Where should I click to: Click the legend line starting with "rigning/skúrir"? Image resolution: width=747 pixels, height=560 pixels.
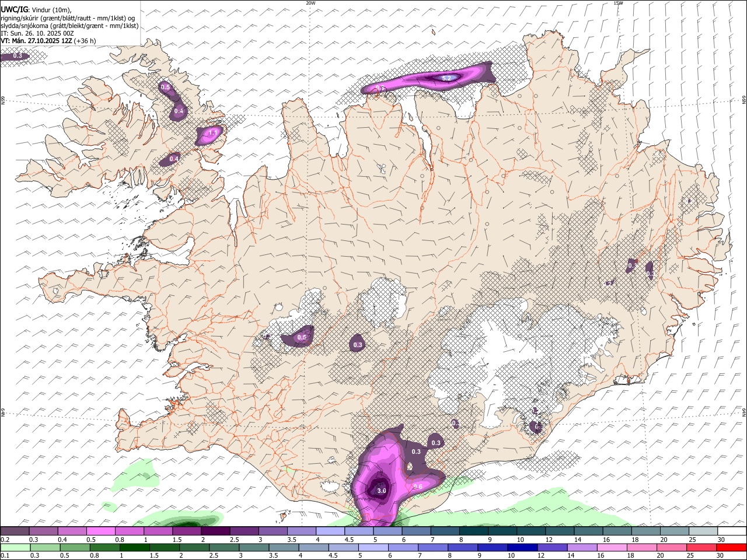point(68,17)
